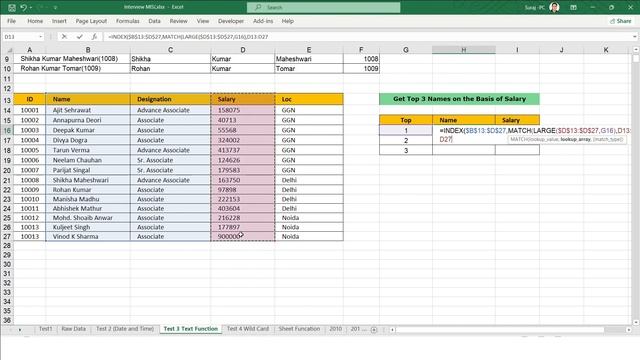Switch to the Raw Data sheet tab
Viewport: 640px width, 360px height.
pyautogui.click(x=73, y=329)
